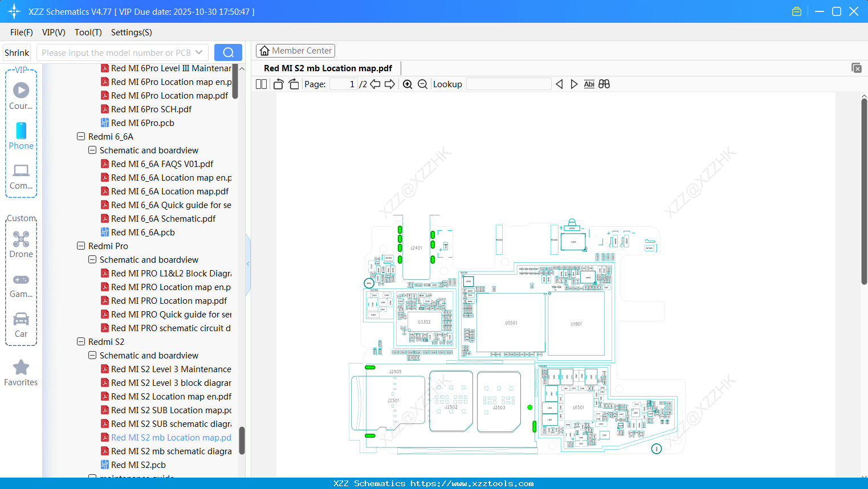868x489 pixels.
Task: Collapse the Redmi Pro tree branch
Action: click(x=80, y=246)
